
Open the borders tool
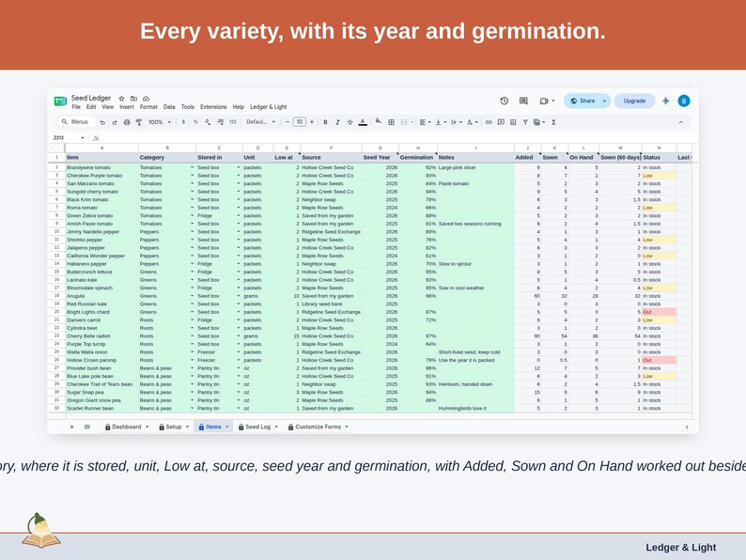(x=391, y=122)
